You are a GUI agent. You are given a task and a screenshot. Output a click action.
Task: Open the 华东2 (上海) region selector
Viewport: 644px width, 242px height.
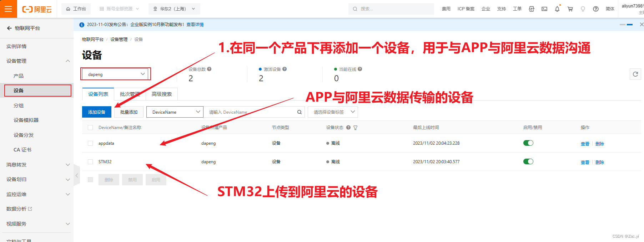click(174, 9)
